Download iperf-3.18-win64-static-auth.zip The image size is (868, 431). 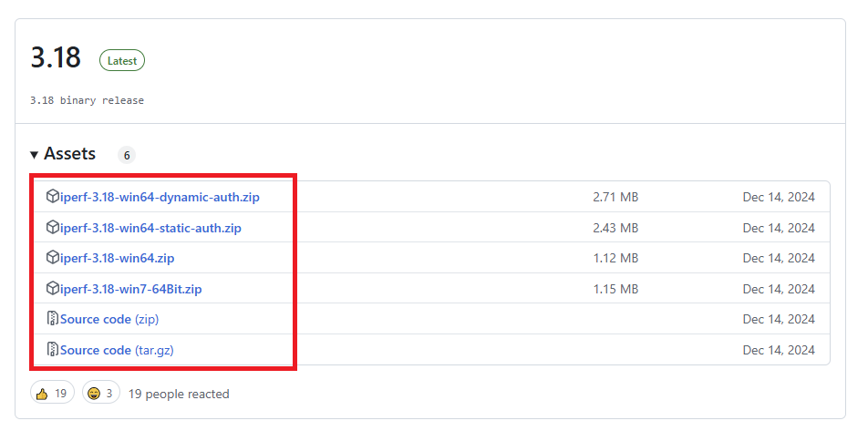coord(150,228)
